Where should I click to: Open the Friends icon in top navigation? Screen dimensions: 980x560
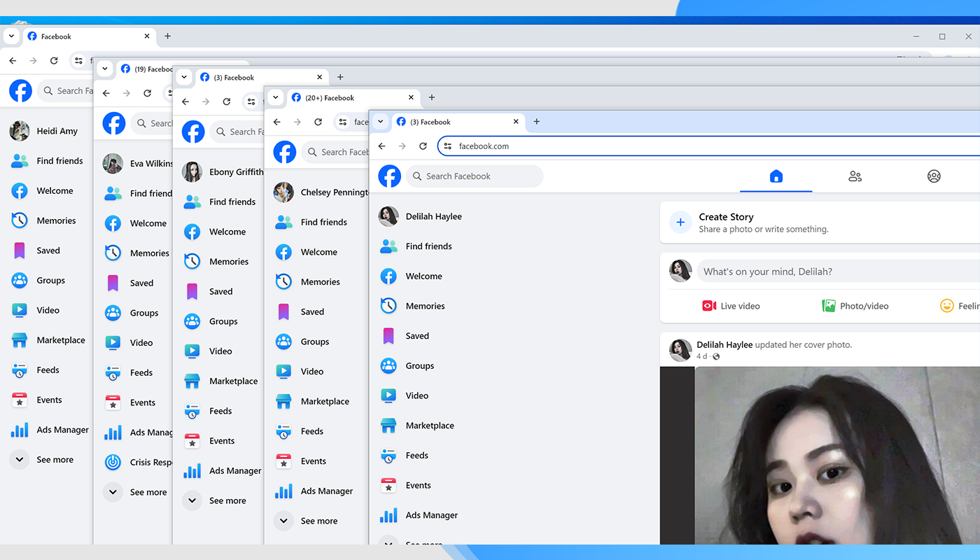tap(855, 176)
